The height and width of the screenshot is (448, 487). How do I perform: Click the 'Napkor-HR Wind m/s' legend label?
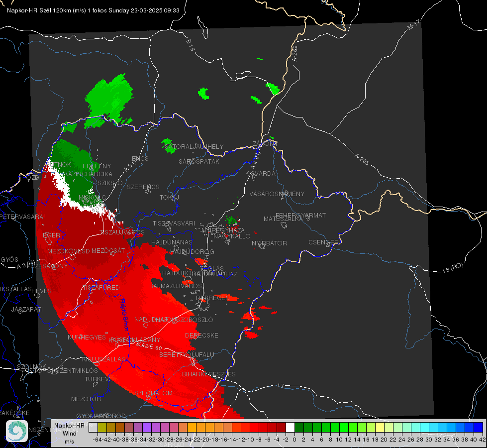[x=69, y=433]
